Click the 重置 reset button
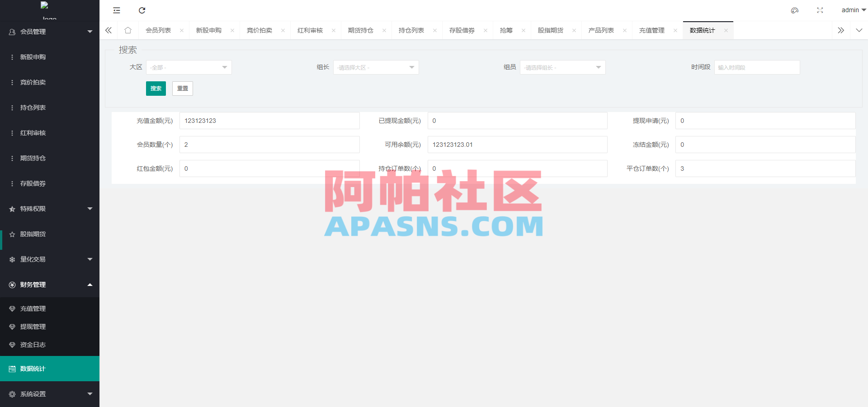This screenshot has height=407, width=868. point(182,88)
